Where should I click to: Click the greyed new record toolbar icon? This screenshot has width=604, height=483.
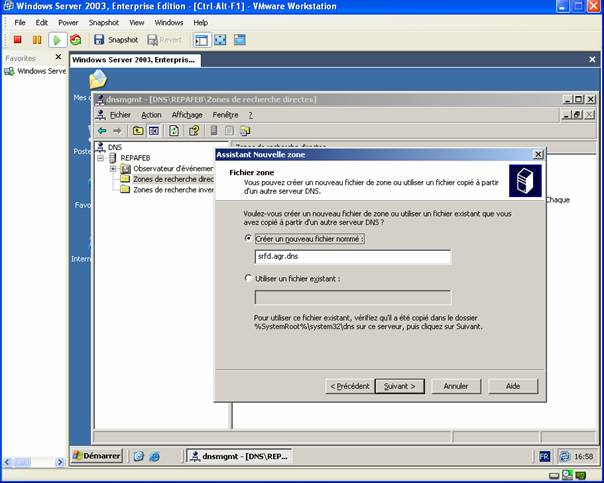pos(229,131)
